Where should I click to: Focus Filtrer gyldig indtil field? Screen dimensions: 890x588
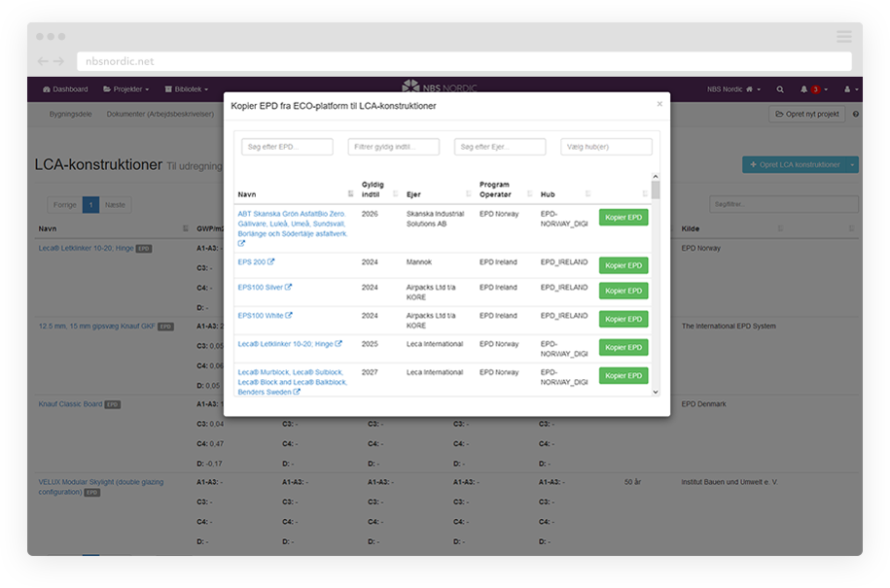coord(393,147)
